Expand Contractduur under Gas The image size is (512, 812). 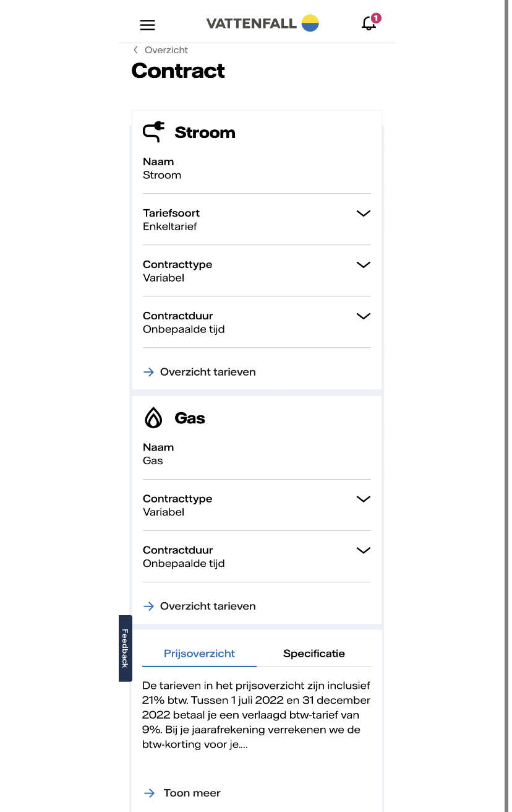363,550
